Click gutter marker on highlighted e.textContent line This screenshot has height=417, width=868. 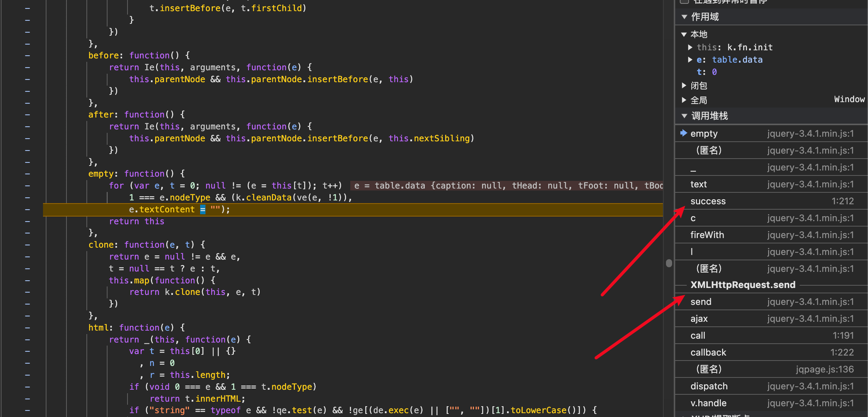[x=28, y=210]
